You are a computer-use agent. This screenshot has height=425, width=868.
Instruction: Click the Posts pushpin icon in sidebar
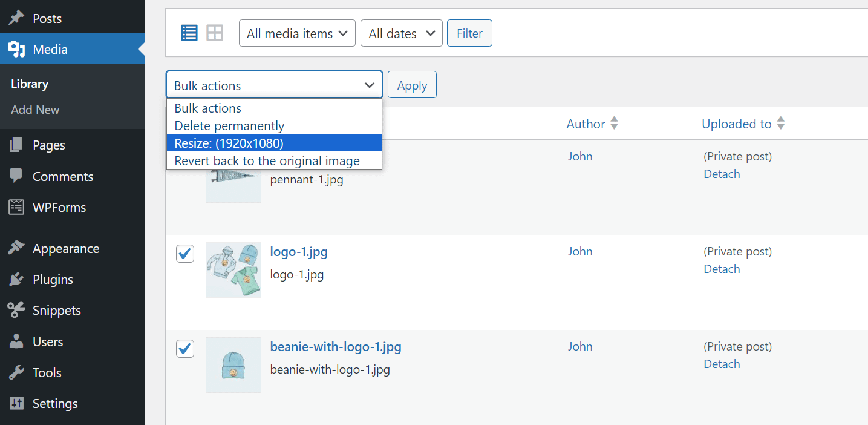click(16, 18)
